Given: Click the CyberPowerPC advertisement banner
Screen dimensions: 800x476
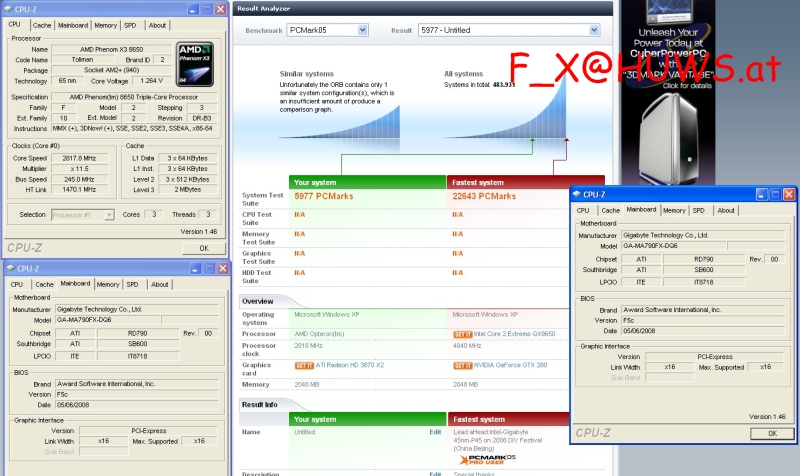Looking at the screenshot, I should 668,92.
